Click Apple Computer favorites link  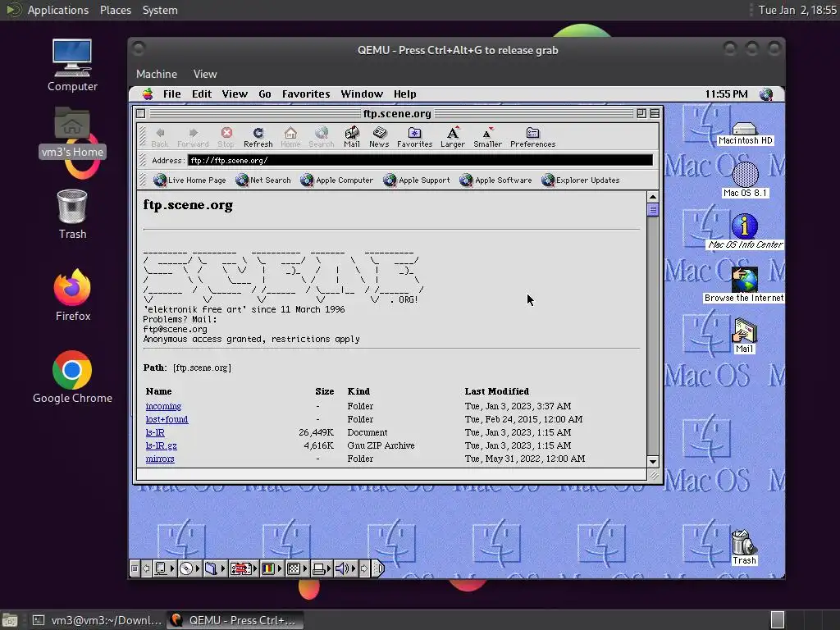(x=337, y=180)
